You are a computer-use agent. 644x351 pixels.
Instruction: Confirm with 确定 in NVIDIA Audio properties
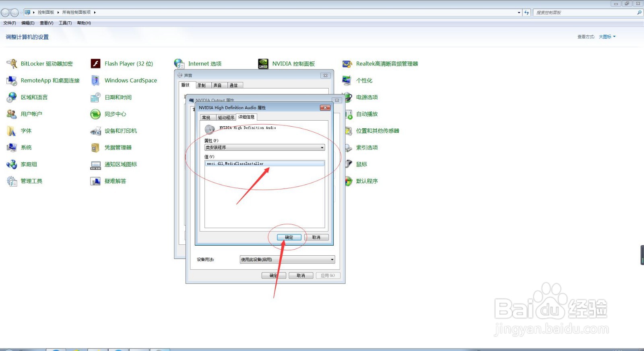click(x=289, y=237)
